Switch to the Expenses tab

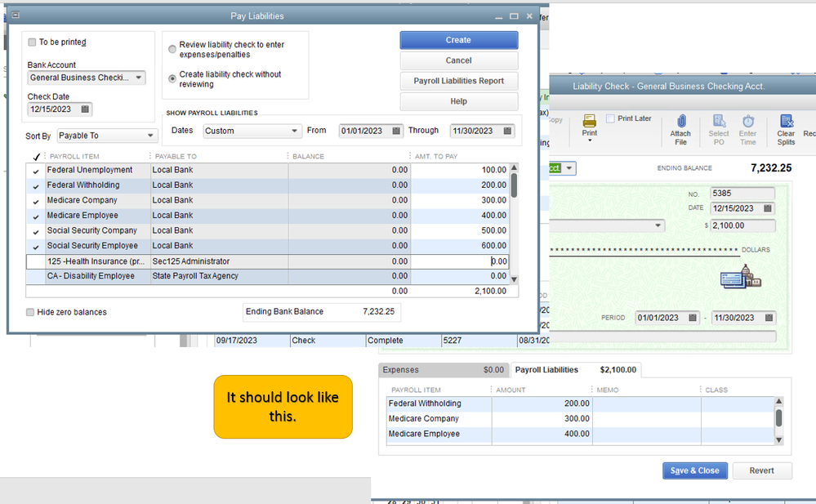click(x=444, y=370)
